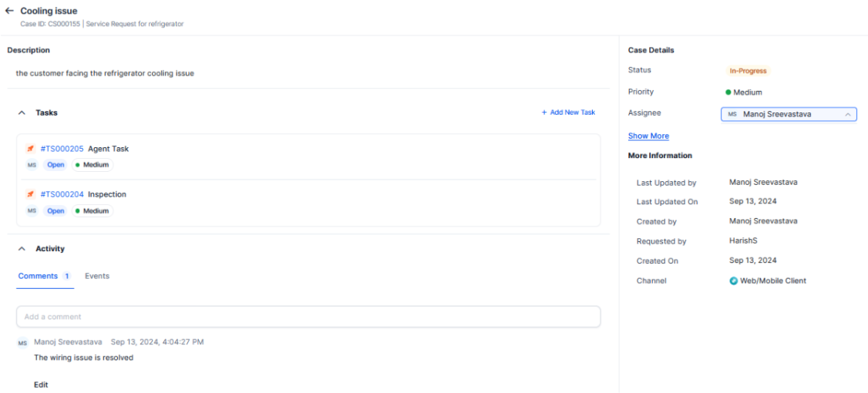The height and width of the screenshot is (393, 868).
Task: Collapse the Tasks section
Action: click(x=22, y=113)
